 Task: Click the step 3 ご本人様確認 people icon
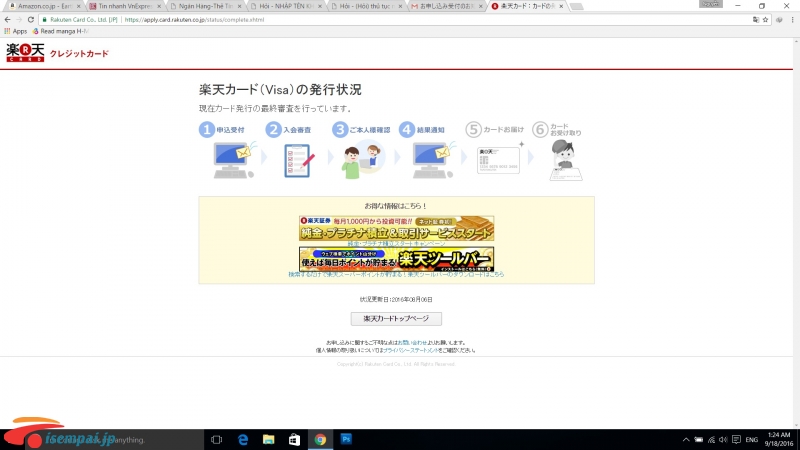[x=363, y=161]
